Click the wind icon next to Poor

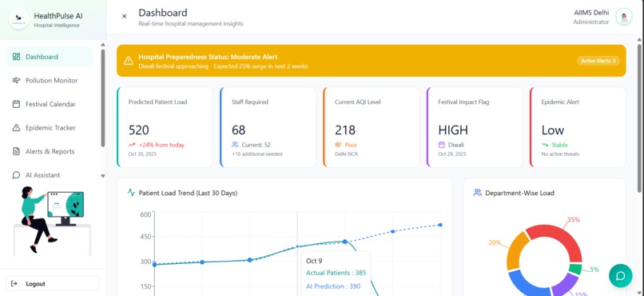point(339,145)
